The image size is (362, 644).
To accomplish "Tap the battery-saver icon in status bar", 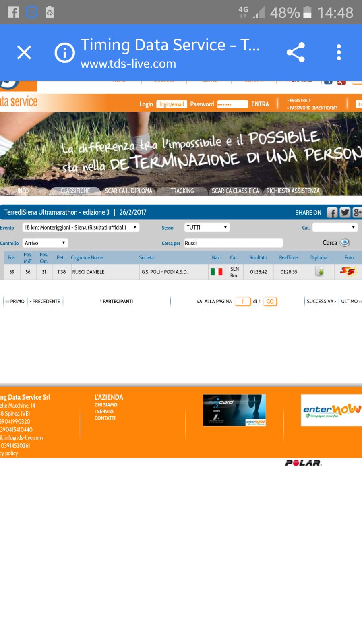I will pos(50,12).
